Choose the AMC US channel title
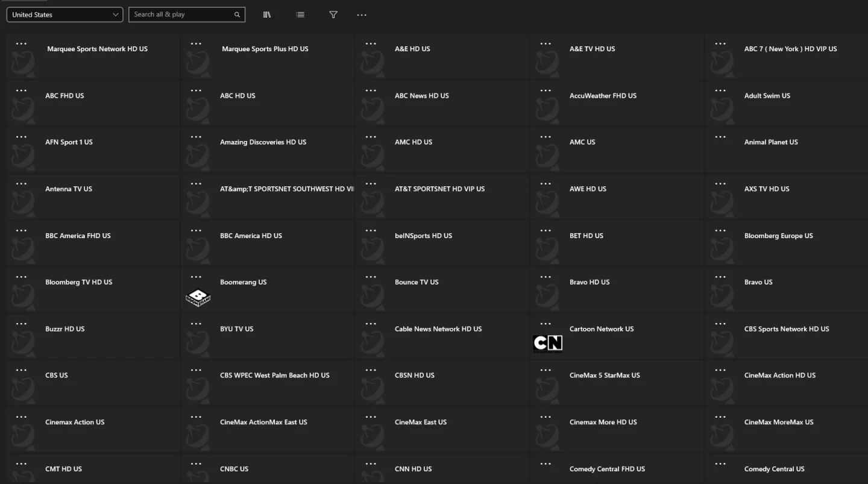Viewport: 868px width, 484px height. tap(582, 142)
